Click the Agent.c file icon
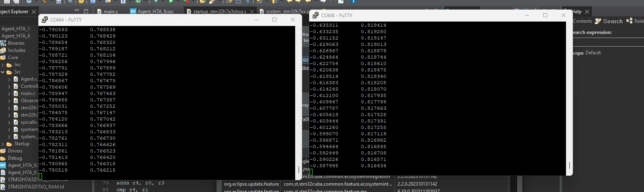This screenshot has width=644, height=192. (x=16, y=79)
